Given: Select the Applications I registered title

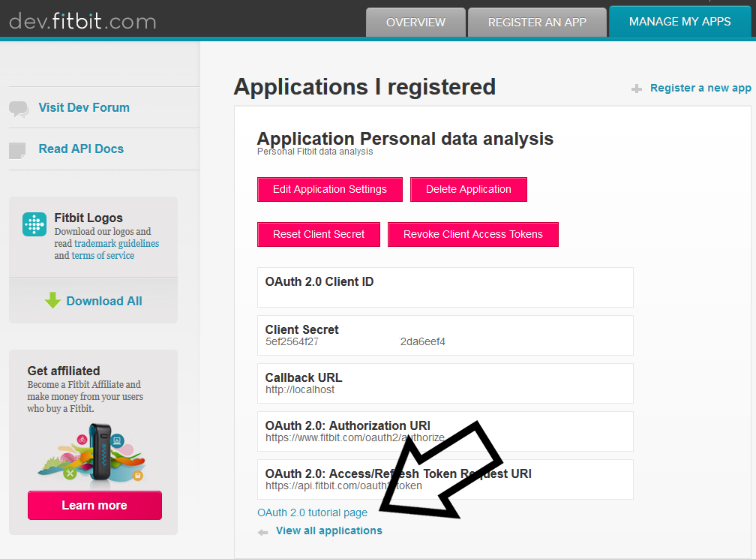Looking at the screenshot, I should click(x=364, y=87).
